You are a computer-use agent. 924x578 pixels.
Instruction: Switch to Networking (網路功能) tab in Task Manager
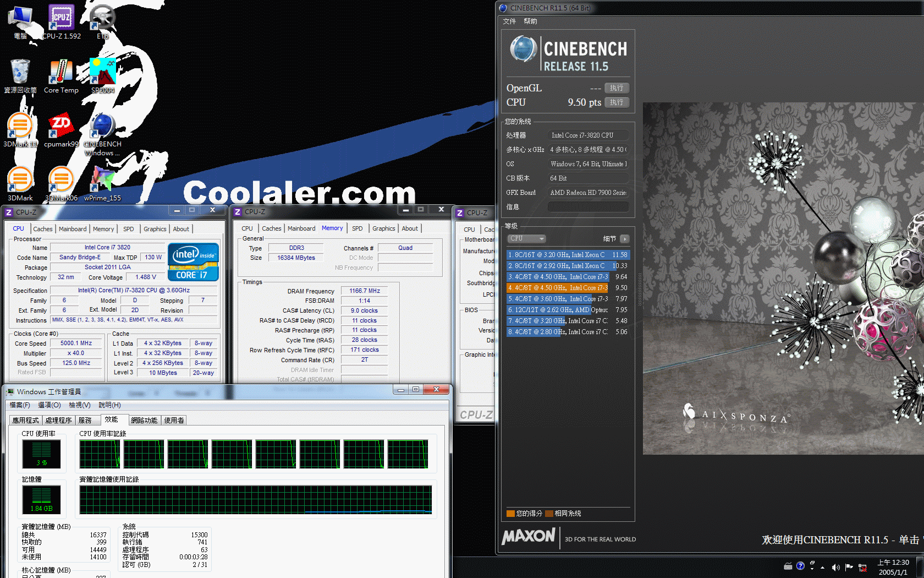(x=144, y=420)
